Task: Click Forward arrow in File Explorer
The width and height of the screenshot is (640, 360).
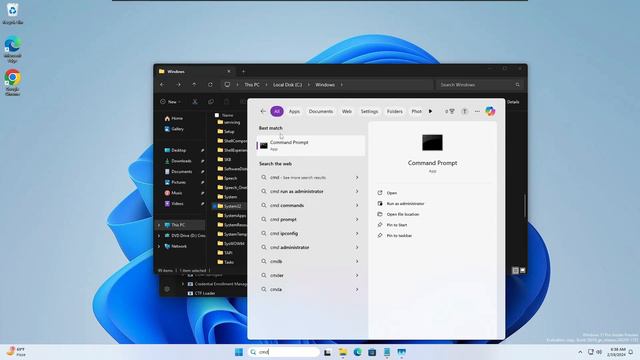Action: pyautogui.click(x=178, y=84)
